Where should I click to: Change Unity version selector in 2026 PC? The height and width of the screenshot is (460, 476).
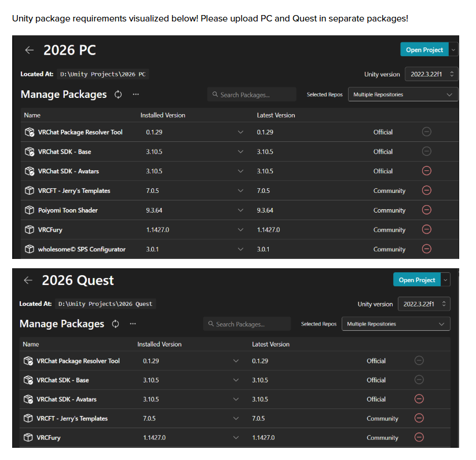pyautogui.click(x=431, y=74)
